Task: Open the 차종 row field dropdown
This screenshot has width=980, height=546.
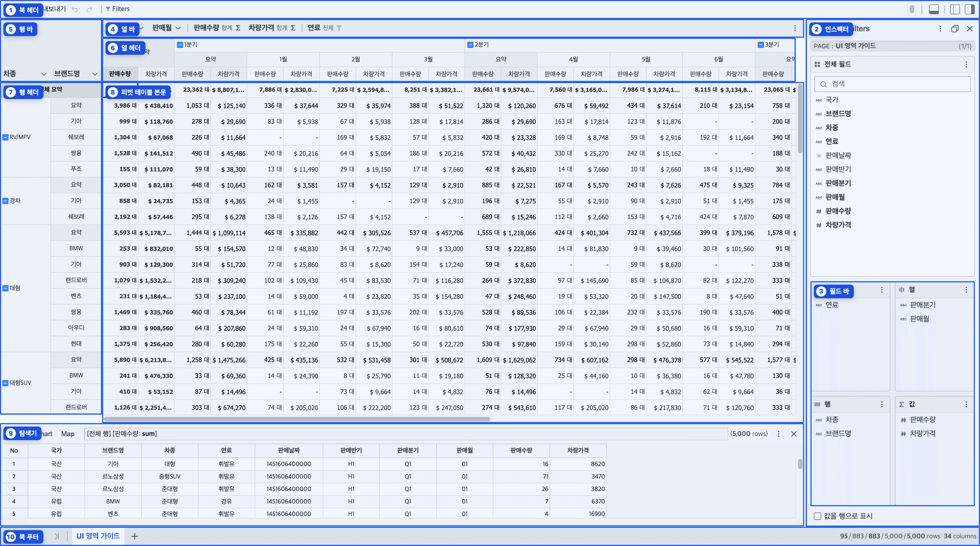Action: [44, 74]
